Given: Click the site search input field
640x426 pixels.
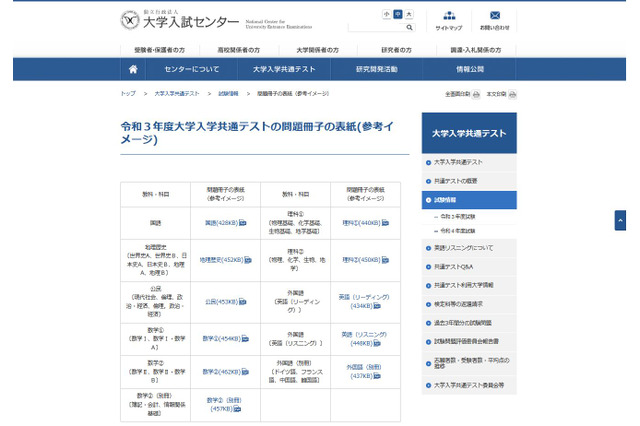Looking at the screenshot, I should point(376,27).
